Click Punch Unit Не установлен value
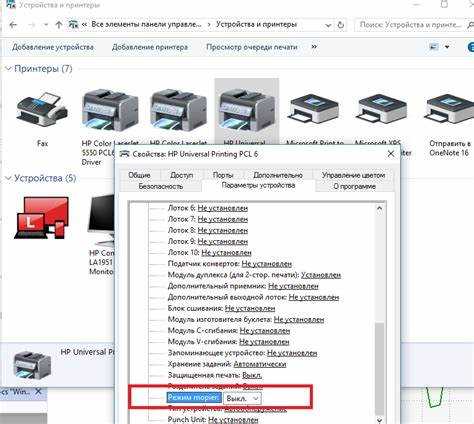This screenshot has width=474, height=424. pyautogui.click(x=233, y=420)
